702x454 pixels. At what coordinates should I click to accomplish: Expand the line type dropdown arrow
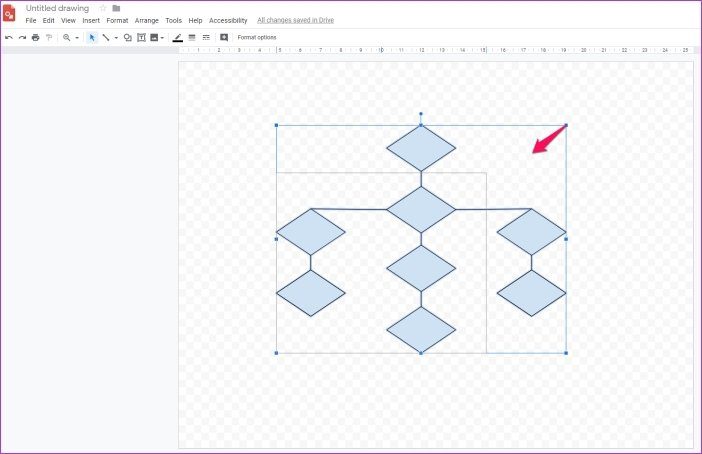tap(116, 38)
